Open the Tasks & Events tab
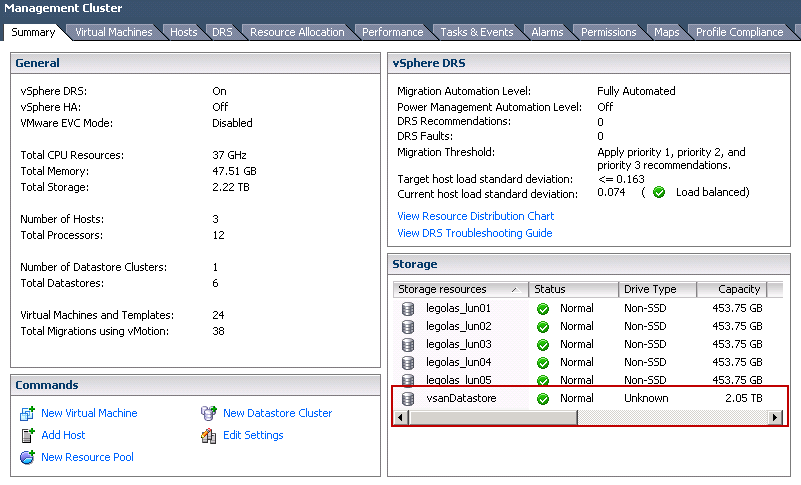 [477, 32]
